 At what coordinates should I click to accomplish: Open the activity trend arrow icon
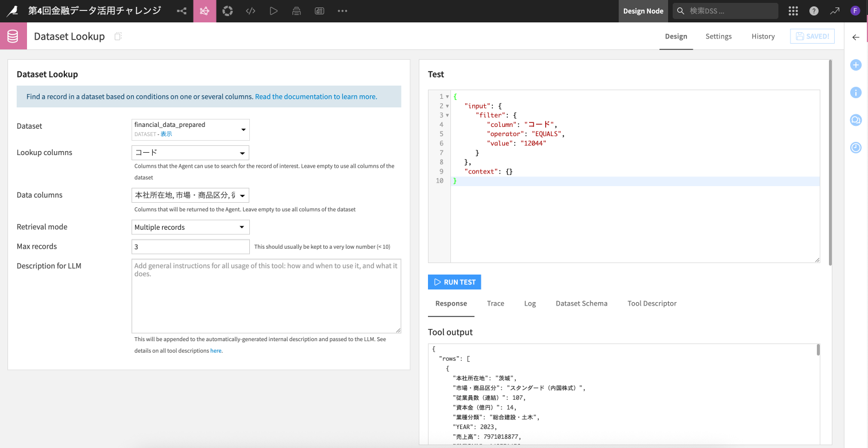[835, 11]
